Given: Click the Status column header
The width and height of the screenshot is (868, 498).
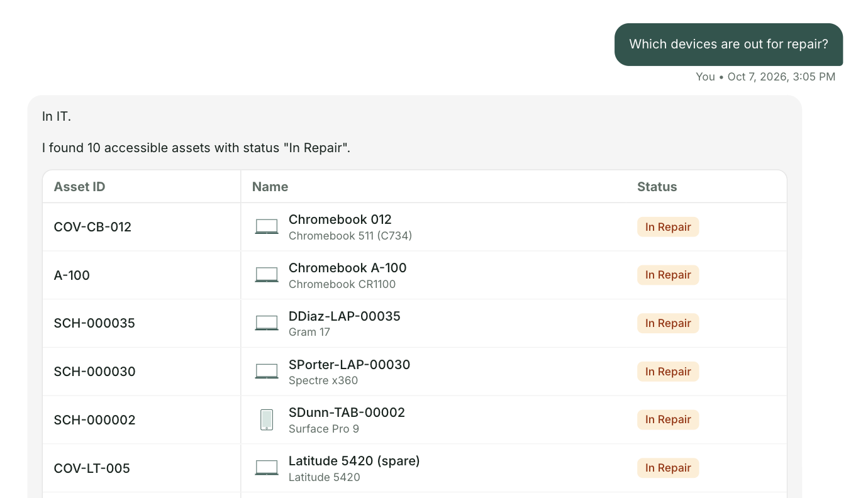Looking at the screenshot, I should pyautogui.click(x=657, y=187).
